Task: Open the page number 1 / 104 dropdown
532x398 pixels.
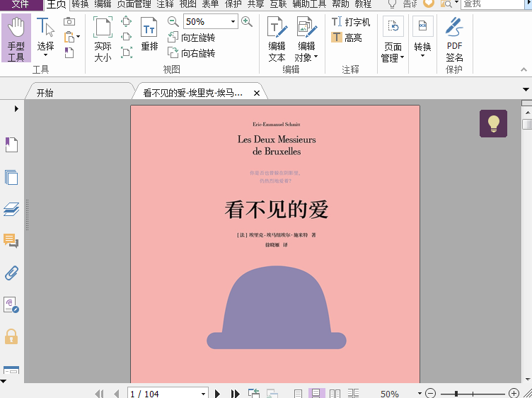Action: pyautogui.click(x=203, y=394)
